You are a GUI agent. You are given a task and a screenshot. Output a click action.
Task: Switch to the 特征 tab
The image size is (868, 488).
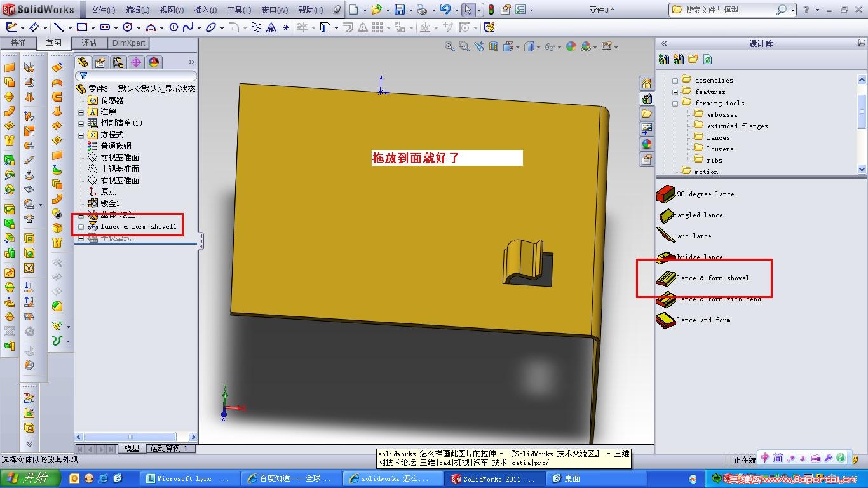click(x=18, y=43)
